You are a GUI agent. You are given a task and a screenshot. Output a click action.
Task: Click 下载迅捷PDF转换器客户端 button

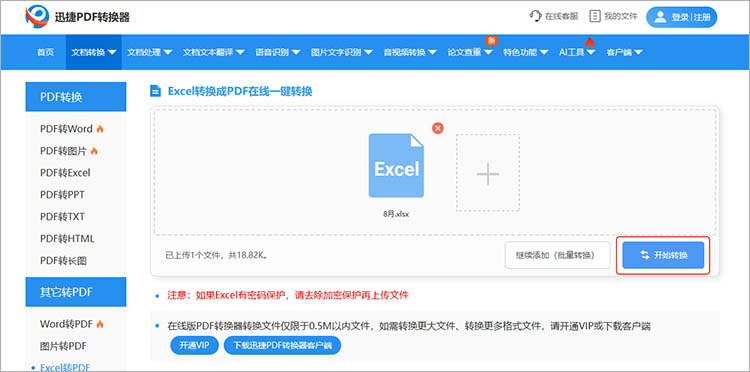click(282, 345)
